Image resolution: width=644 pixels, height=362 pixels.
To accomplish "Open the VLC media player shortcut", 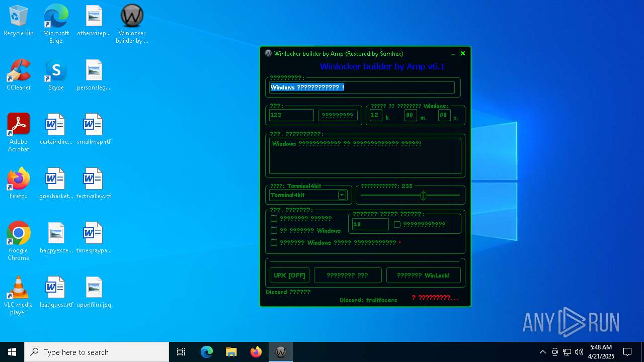I will [19, 296].
